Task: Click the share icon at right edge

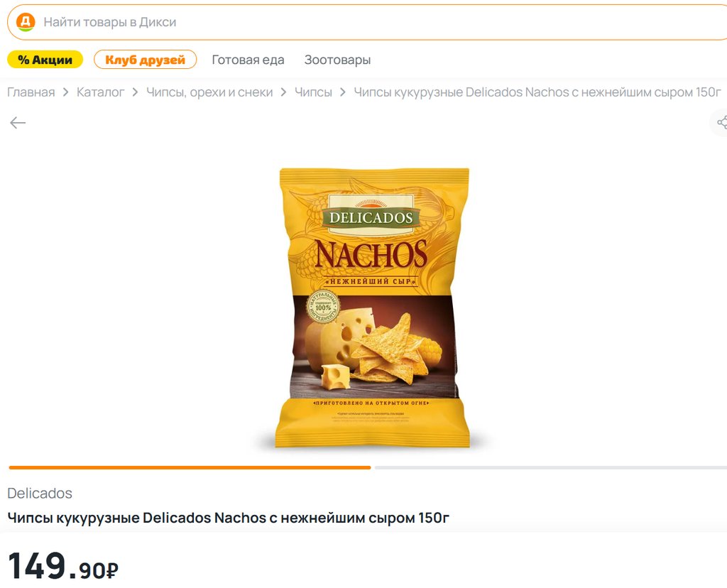Action: [721, 122]
